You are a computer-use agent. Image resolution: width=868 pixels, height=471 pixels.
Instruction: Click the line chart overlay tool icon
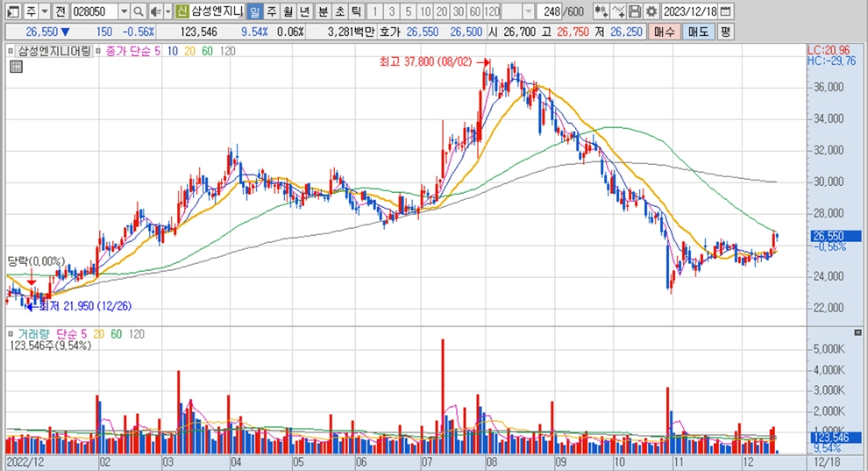[x=617, y=11]
